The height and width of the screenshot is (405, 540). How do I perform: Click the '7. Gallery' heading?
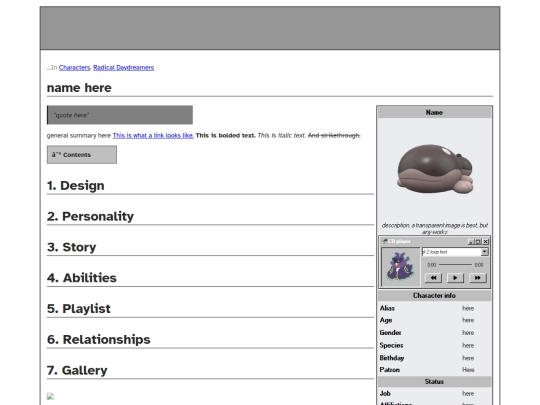pyautogui.click(x=77, y=370)
